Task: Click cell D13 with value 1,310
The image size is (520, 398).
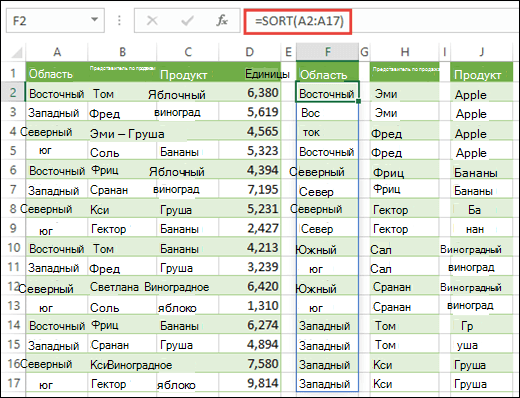Action: coord(249,305)
